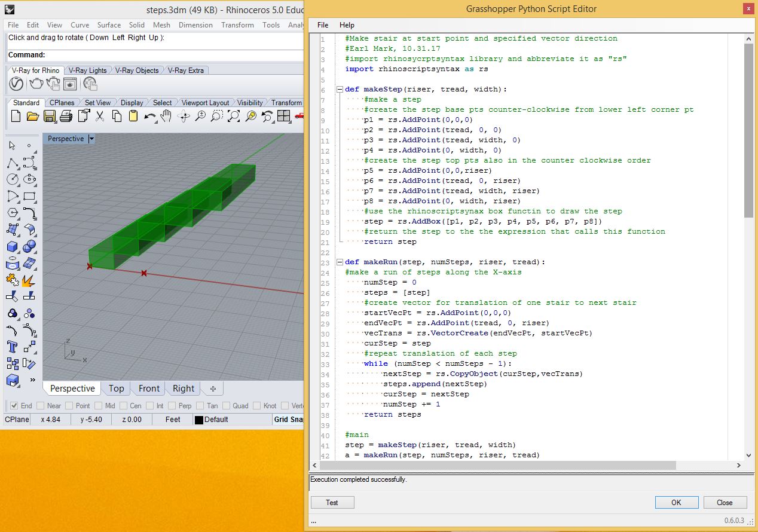Image resolution: width=758 pixels, height=532 pixels.
Task: Select the Rotate View tool
Action: click(x=184, y=116)
